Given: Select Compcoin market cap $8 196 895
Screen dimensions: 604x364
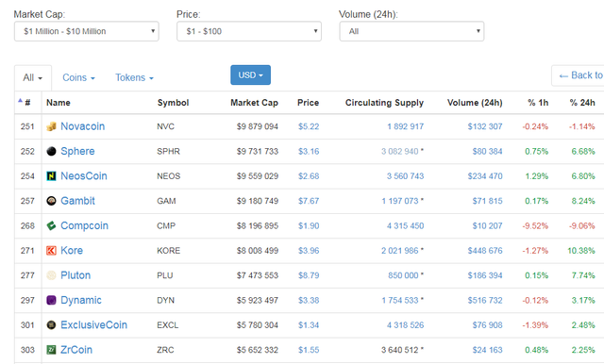Looking at the screenshot, I should tap(258, 226).
